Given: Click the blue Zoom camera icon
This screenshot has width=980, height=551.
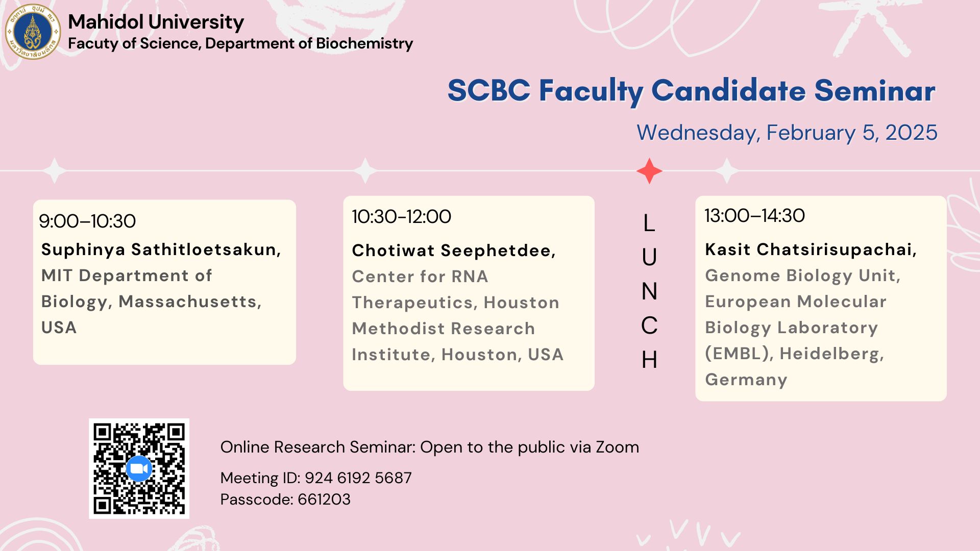Looking at the screenshot, I should point(139,469).
